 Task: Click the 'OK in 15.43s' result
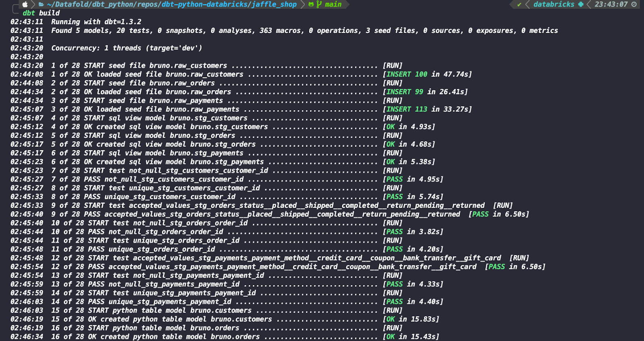411,337
